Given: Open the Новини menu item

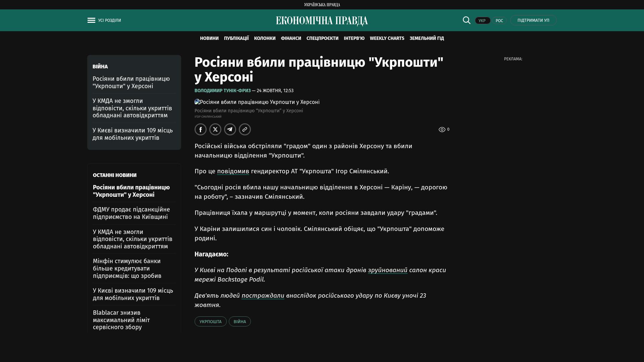Looking at the screenshot, I should pos(209,38).
